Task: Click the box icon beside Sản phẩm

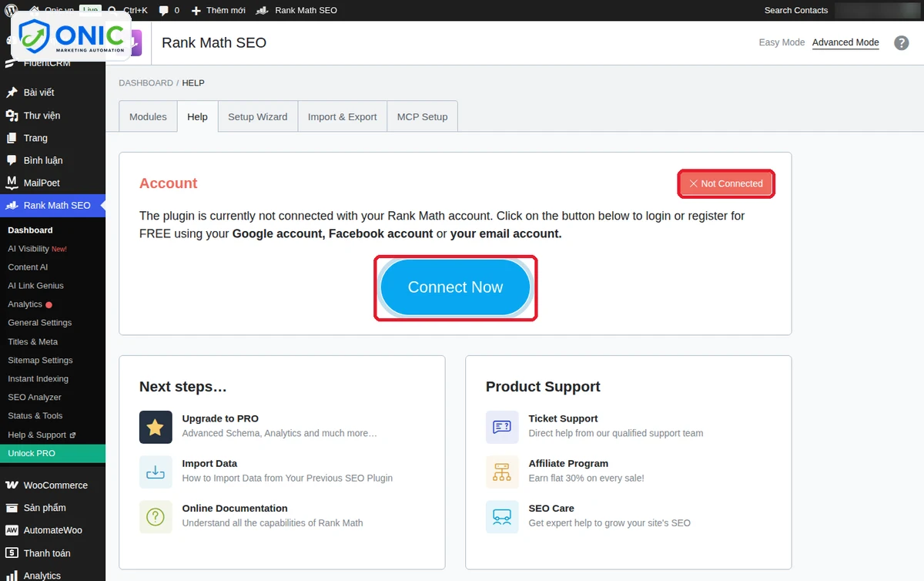Action: (x=12, y=508)
